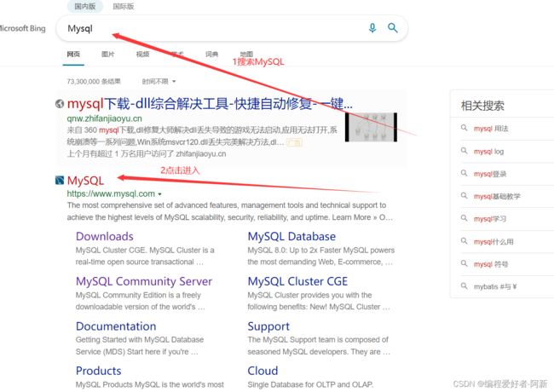This screenshot has width=554, height=392.
Task: Open the MySQL Community Server sublink
Action: 144,281
